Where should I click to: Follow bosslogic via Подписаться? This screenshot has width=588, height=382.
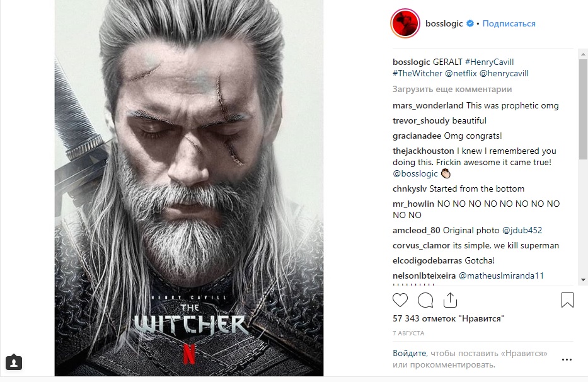pyautogui.click(x=509, y=24)
